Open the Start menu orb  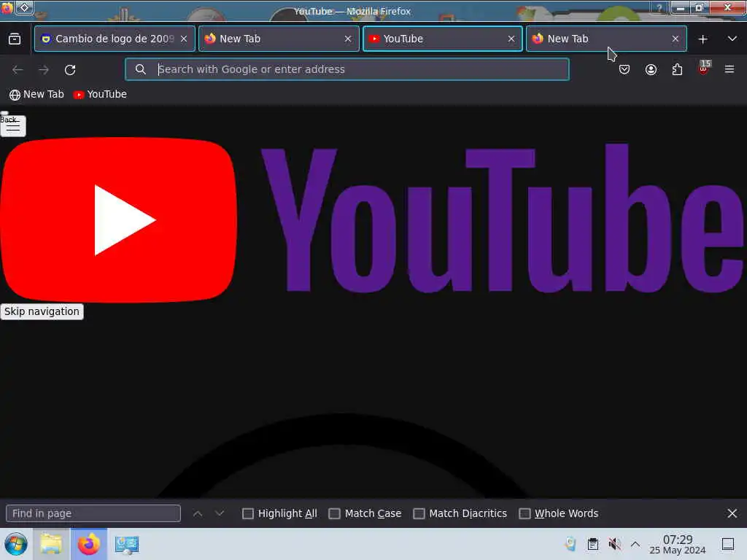tap(16, 544)
